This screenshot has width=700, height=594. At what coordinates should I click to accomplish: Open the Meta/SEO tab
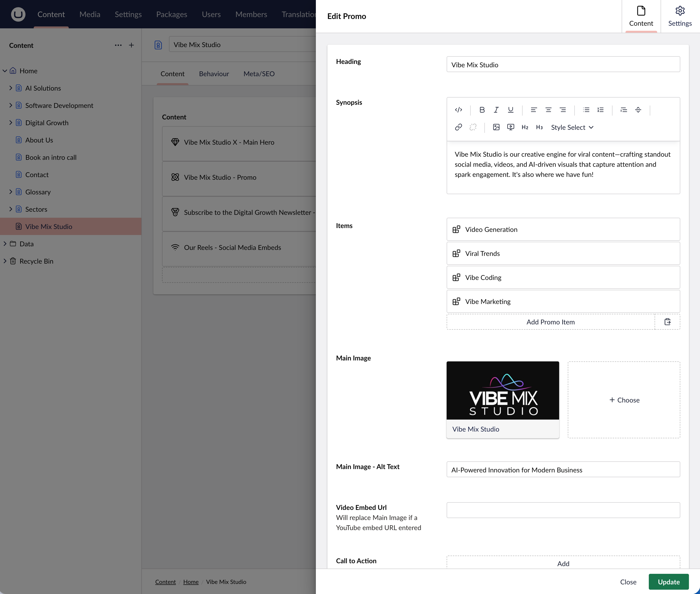point(259,74)
